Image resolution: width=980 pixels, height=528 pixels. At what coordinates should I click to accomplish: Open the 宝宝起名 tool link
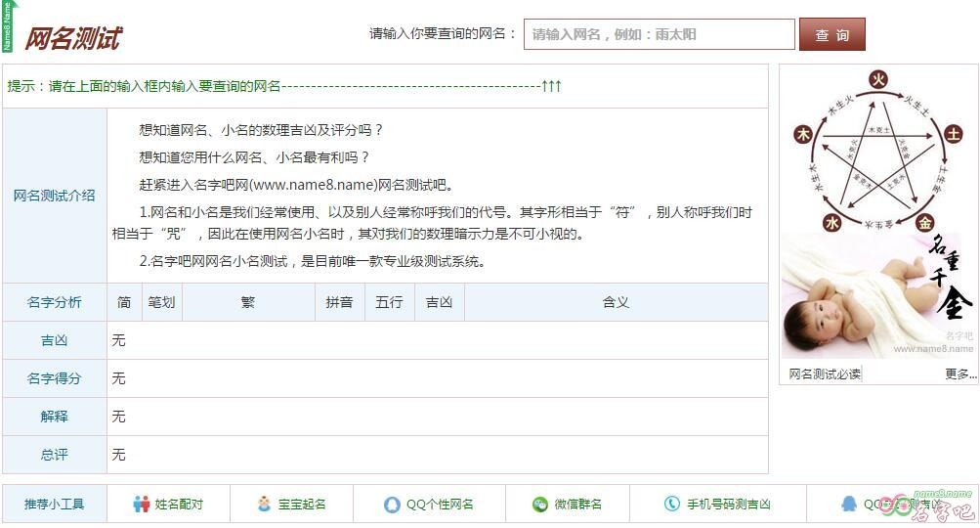pos(301,505)
